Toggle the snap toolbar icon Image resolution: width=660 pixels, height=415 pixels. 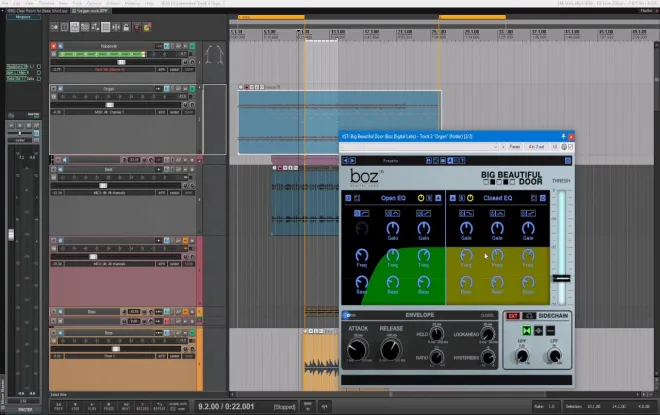point(116,27)
